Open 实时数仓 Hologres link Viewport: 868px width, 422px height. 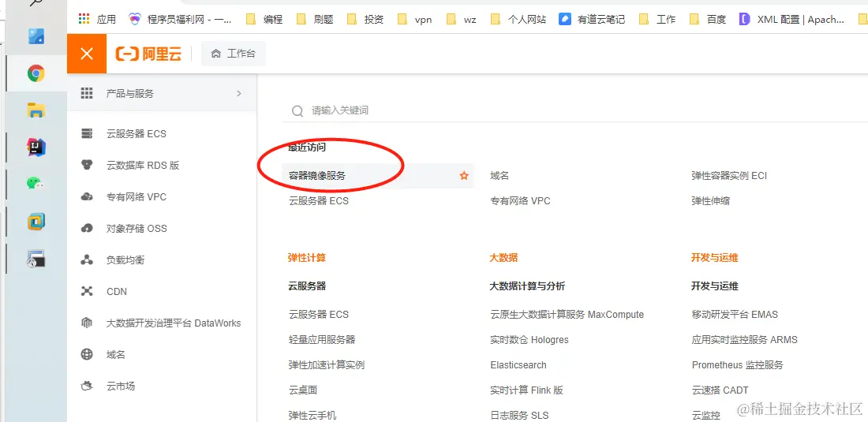[529, 340]
